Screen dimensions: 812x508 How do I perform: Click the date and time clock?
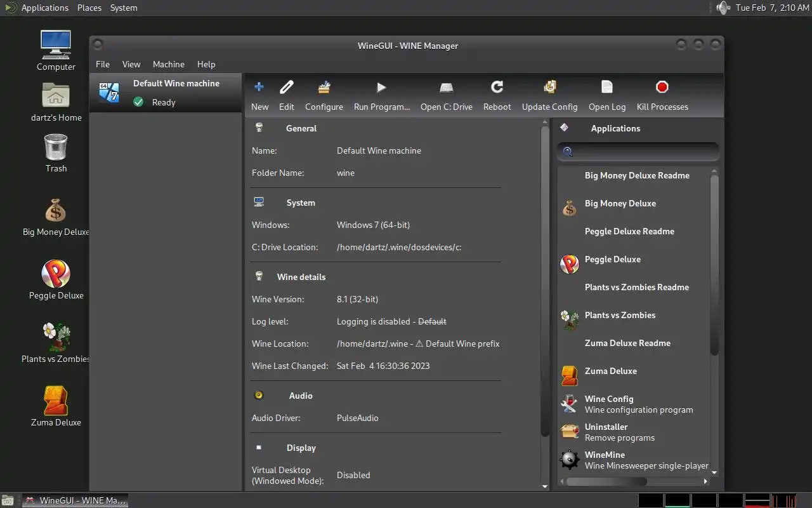tap(772, 8)
